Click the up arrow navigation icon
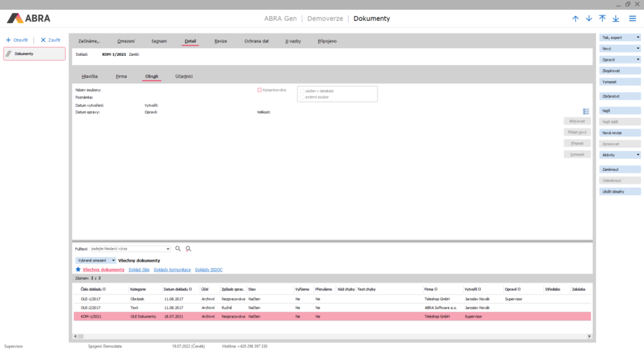 [x=576, y=18]
